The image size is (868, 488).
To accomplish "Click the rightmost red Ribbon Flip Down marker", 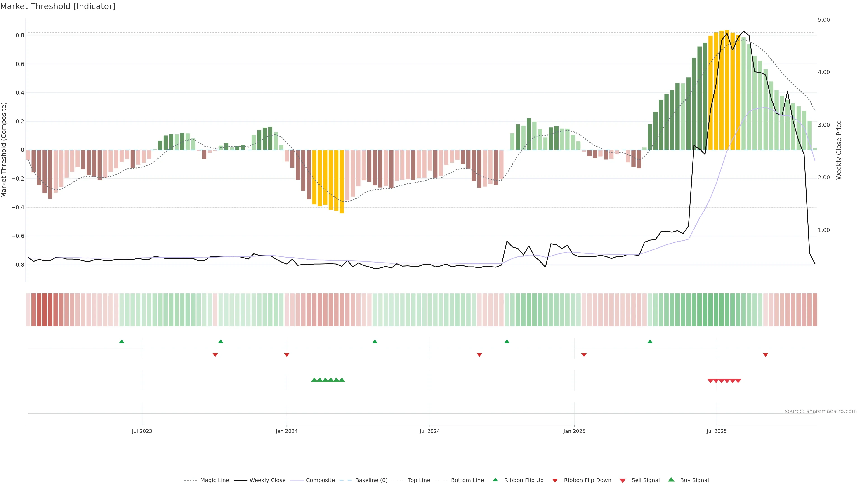I will click(765, 355).
